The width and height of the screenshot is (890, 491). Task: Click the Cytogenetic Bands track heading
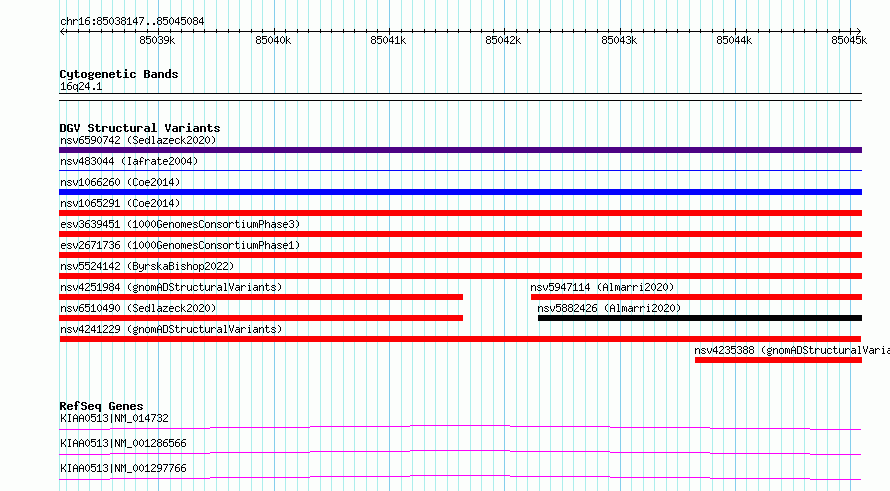click(119, 74)
